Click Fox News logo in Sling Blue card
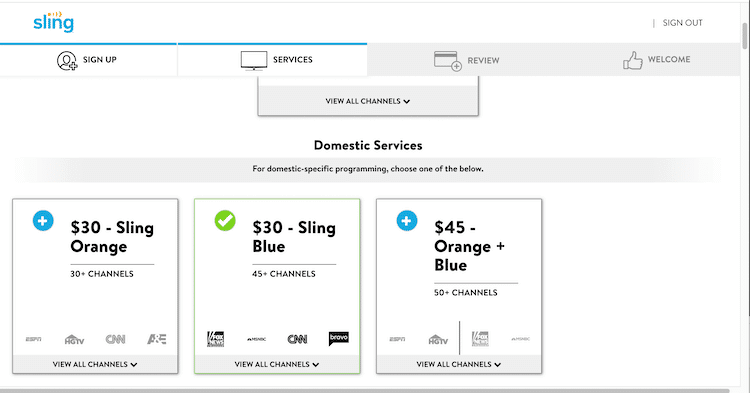This screenshot has height=393, width=750. 216,339
